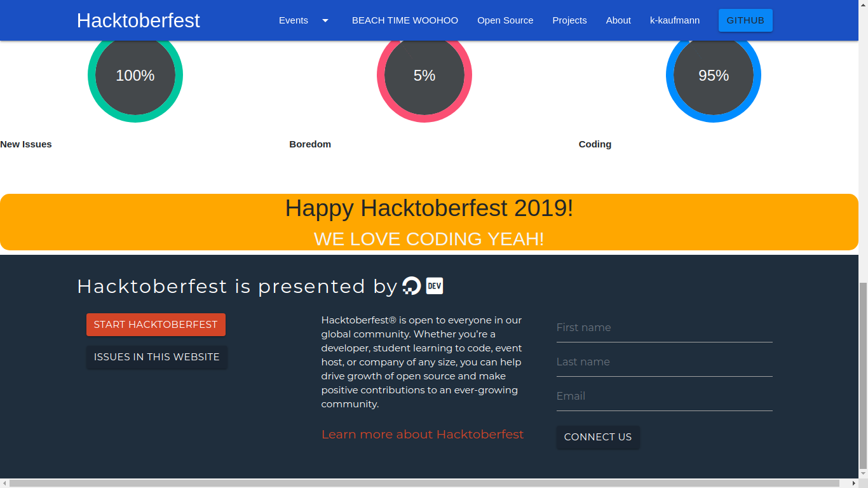Select Open Source in the navigation bar
868x488 pixels.
click(x=505, y=20)
